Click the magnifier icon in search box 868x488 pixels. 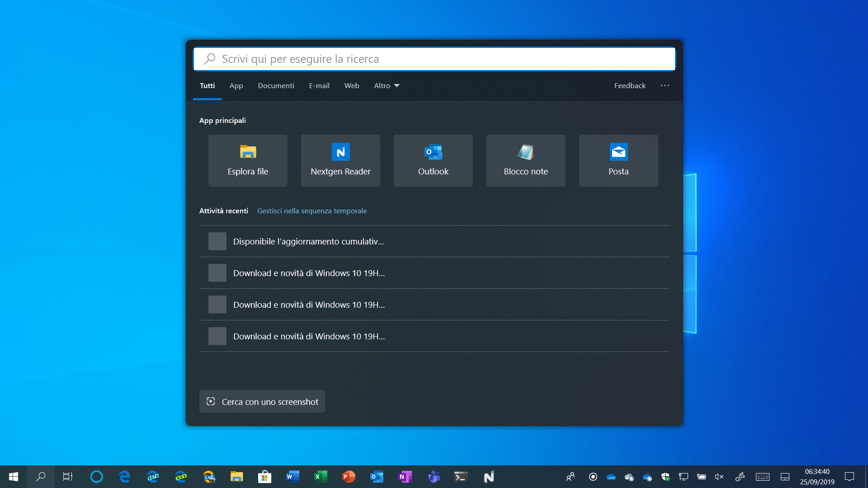(209, 59)
